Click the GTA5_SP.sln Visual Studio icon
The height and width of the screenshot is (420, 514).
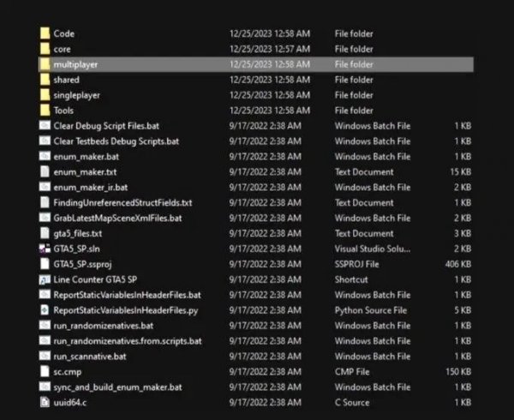pyautogui.click(x=45, y=249)
